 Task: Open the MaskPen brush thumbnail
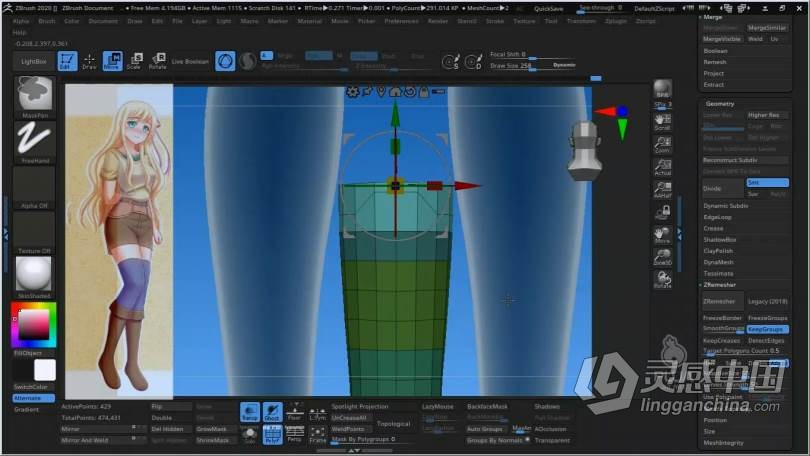tap(34, 94)
